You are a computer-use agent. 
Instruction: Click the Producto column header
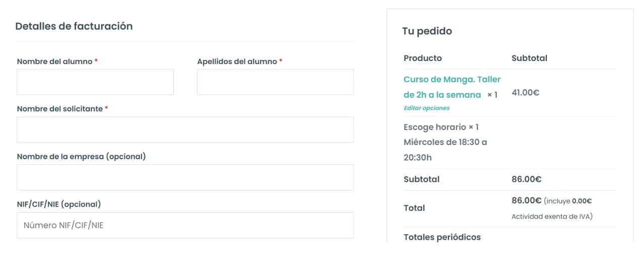[x=423, y=58]
